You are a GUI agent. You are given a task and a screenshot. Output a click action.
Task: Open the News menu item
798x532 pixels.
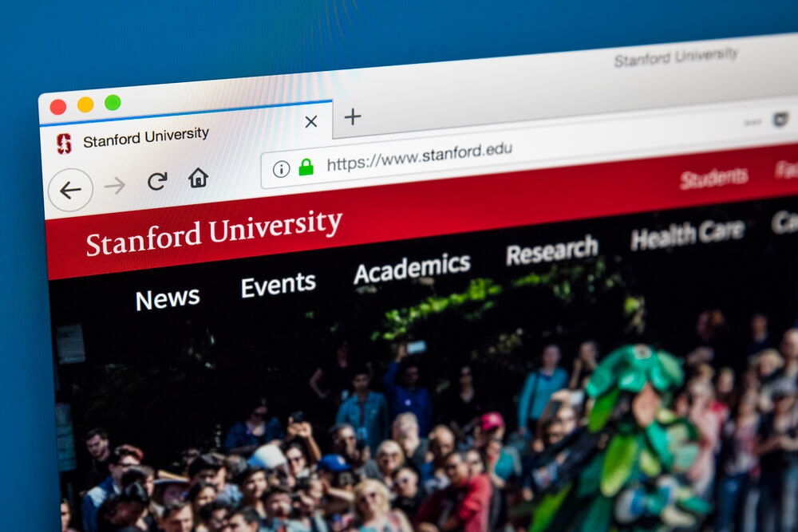(x=168, y=298)
